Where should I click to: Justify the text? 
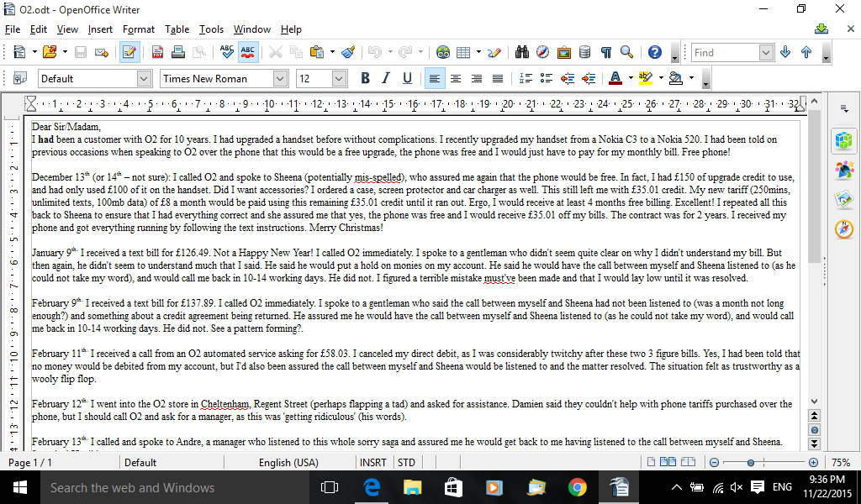tap(498, 78)
